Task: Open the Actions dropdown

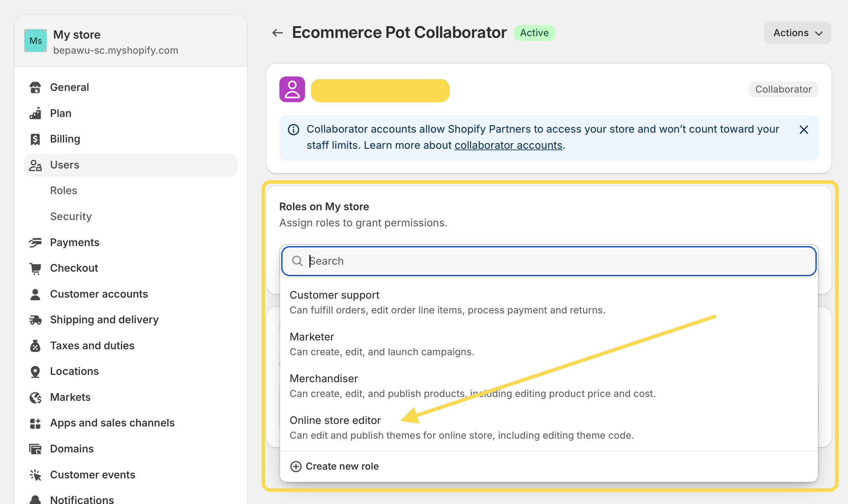Action: click(x=797, y=33)
